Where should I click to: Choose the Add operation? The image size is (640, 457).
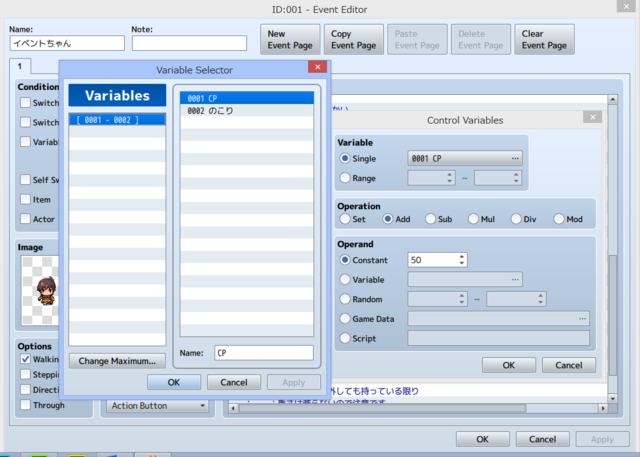388,219
